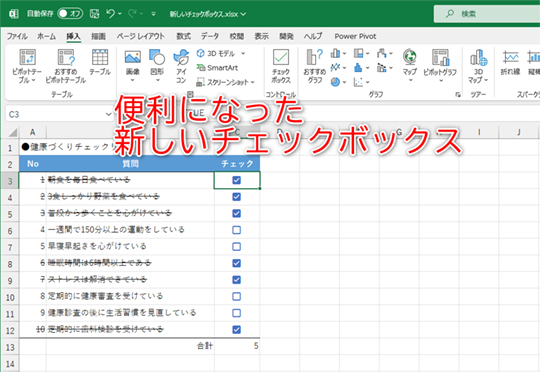Expand the Maps dropdown arrow

pos(410,80)
